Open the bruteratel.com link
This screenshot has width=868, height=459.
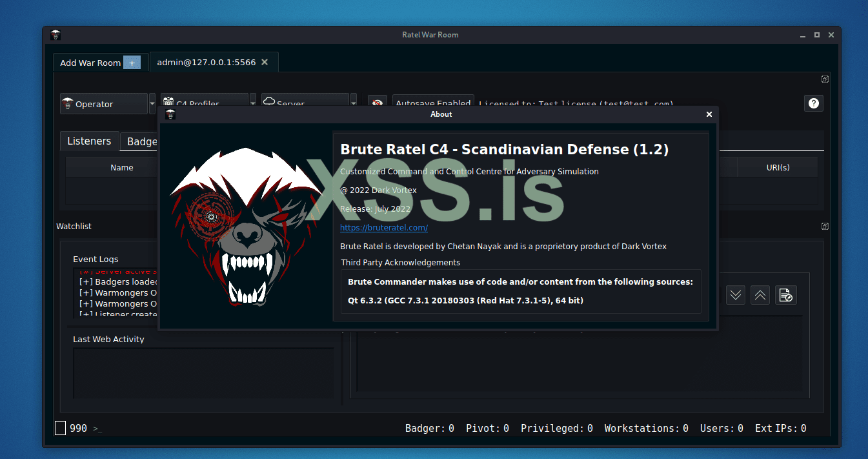pos(384,227)
